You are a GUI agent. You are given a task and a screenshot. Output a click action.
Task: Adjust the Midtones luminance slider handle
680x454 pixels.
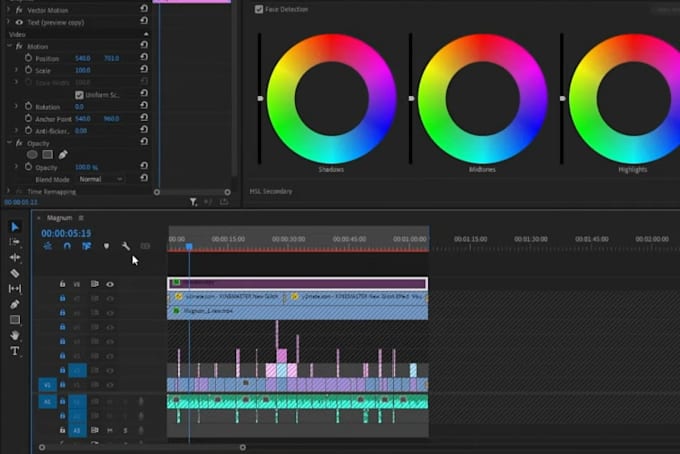pos(411,98)
